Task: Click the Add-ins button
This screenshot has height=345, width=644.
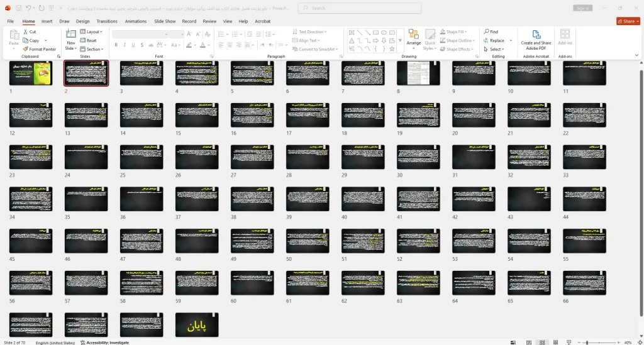Action: click(565, 37)
